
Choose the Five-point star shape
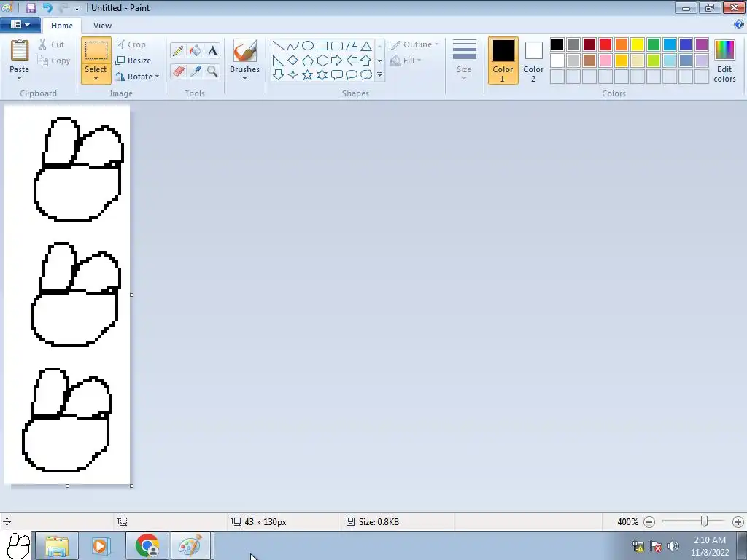click(x=308, y=75)
